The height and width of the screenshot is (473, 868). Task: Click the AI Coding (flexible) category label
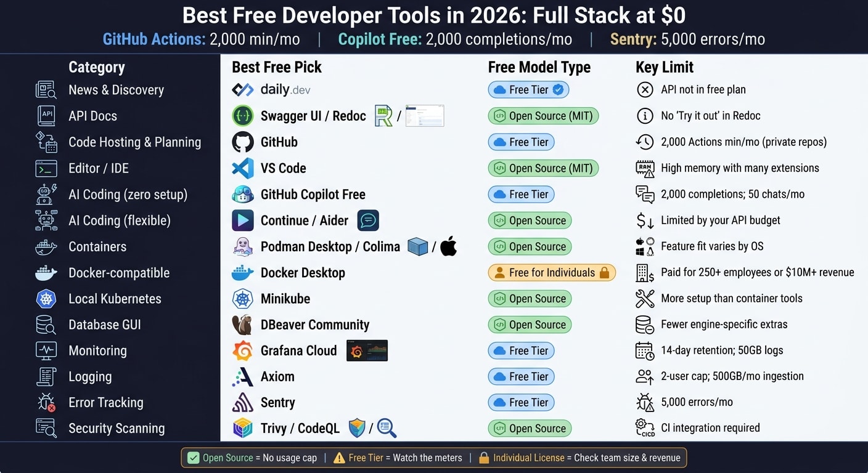click(120, 220)
